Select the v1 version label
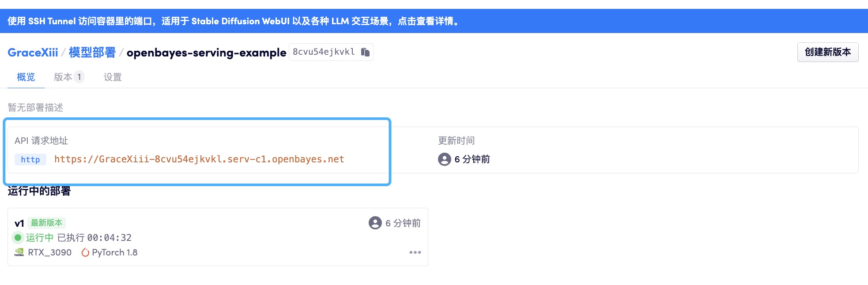 (x=19, y=223)
